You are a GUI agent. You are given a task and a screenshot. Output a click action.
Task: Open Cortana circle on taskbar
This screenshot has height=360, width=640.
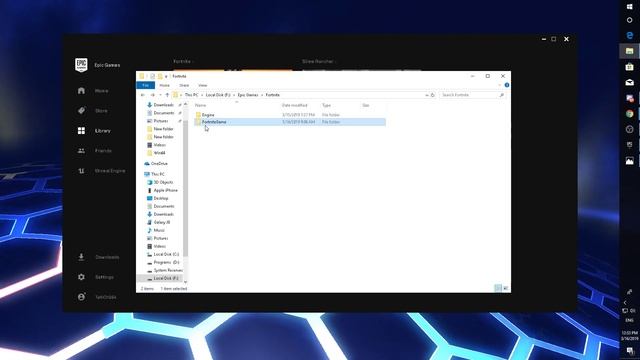[x=629, y=20]
